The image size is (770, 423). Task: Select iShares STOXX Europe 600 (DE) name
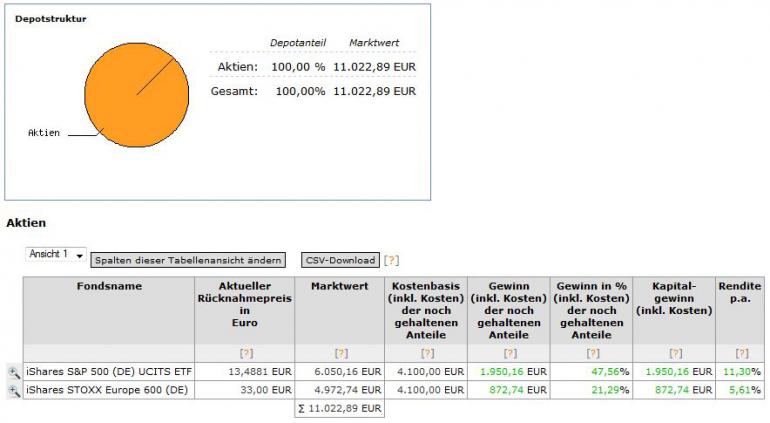[89, 390]
